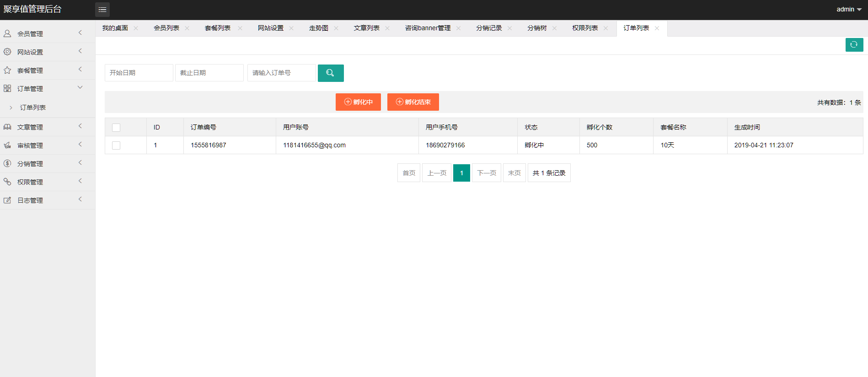The width and height of the screenshot is (868, 377).
Task: Open 订单列表 in the sidebar
Action: pos(33,108)
